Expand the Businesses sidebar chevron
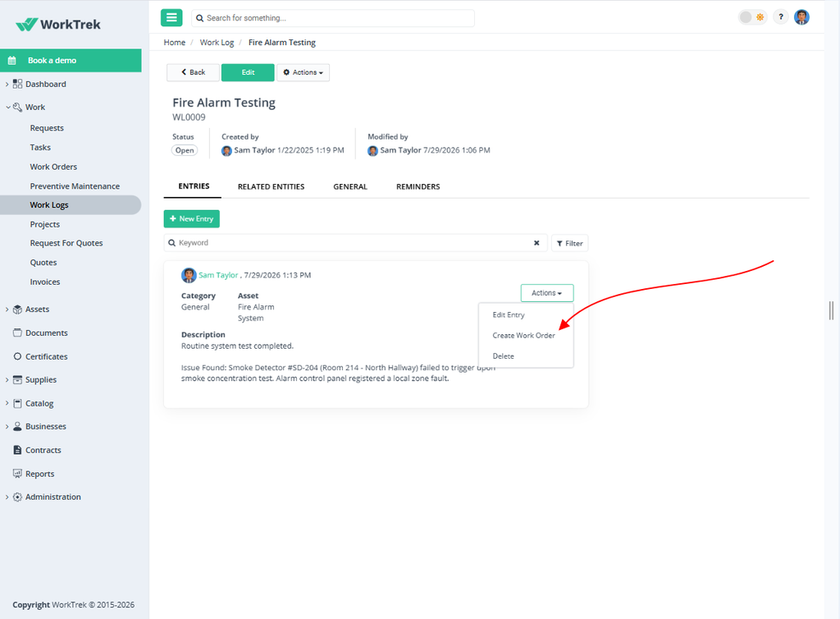840x619 pixels. point(7,427)
